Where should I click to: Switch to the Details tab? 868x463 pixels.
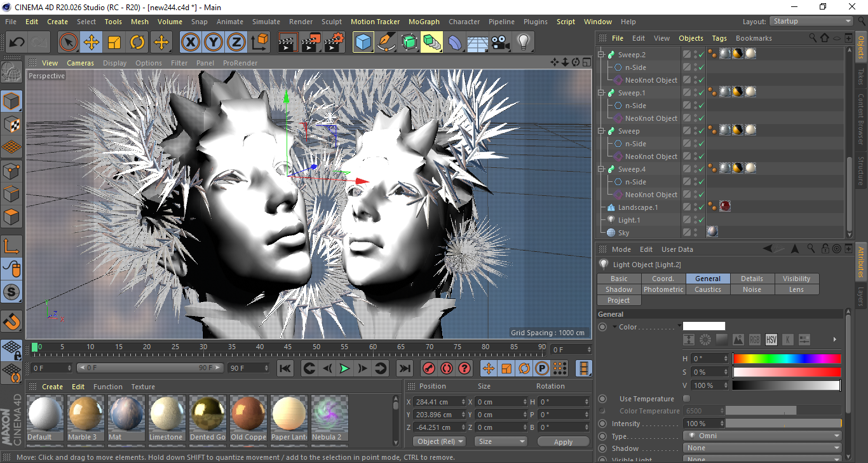coord(752,279)
